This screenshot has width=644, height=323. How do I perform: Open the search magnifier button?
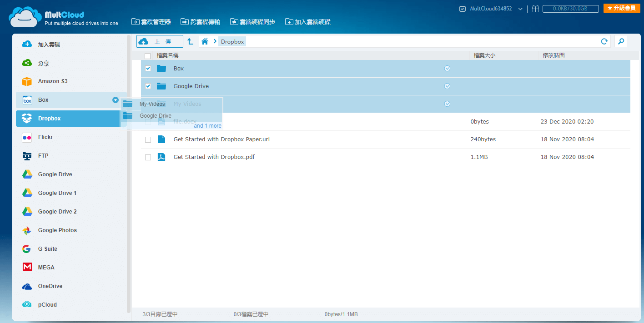pyautogui.click(x=621, y=41)
